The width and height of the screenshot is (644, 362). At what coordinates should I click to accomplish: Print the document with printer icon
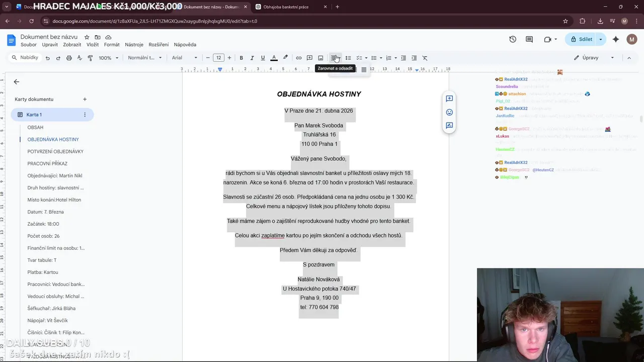(x=69, y=58)
